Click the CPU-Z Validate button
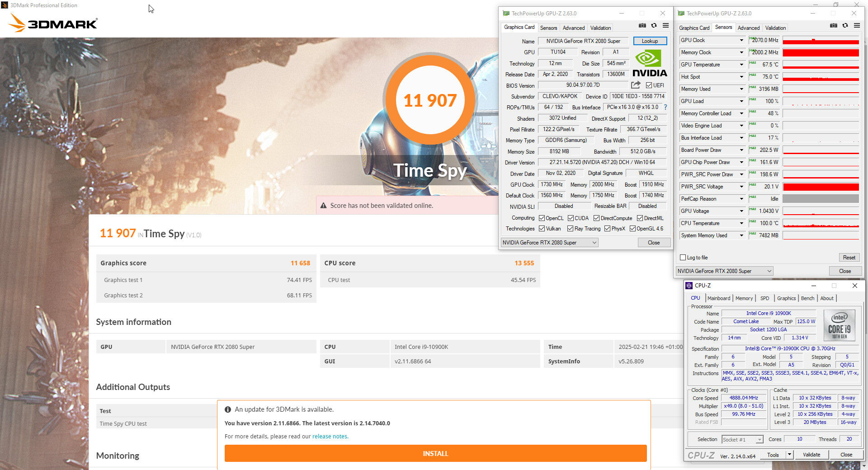Viewport: 868px width, 470px height. click(x=811, y=455)
